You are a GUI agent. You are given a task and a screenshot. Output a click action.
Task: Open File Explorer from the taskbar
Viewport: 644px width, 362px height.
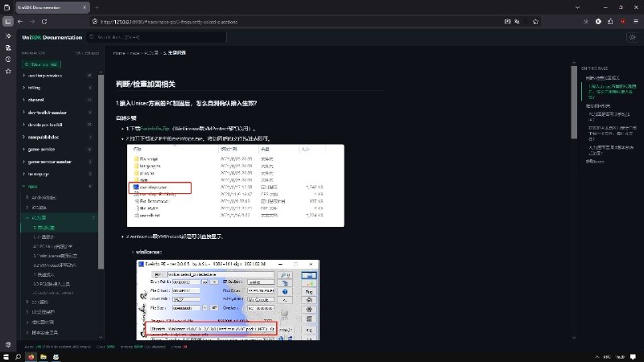click(x=43, y=357)
